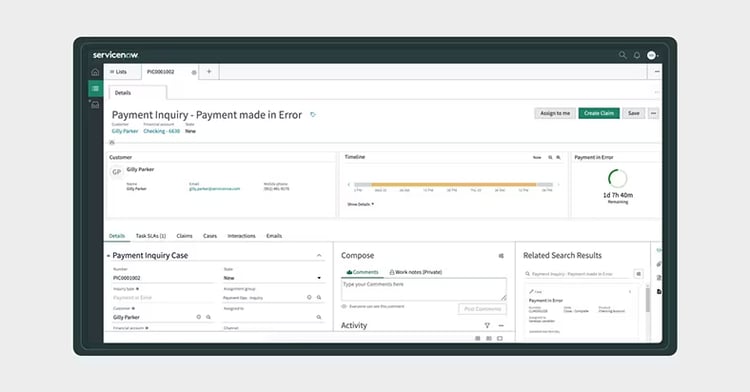Open the Home icon in the sidebar

[x=95, y=72]
